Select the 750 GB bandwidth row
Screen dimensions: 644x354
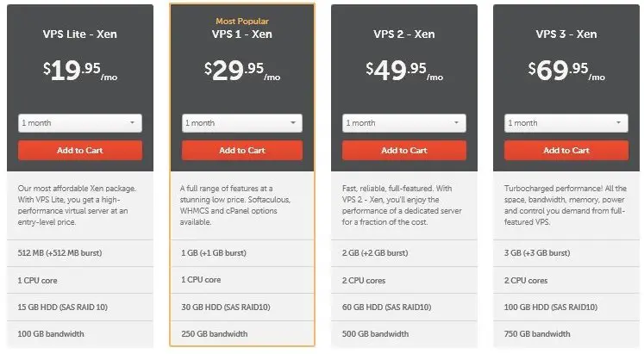coord(566,334)
